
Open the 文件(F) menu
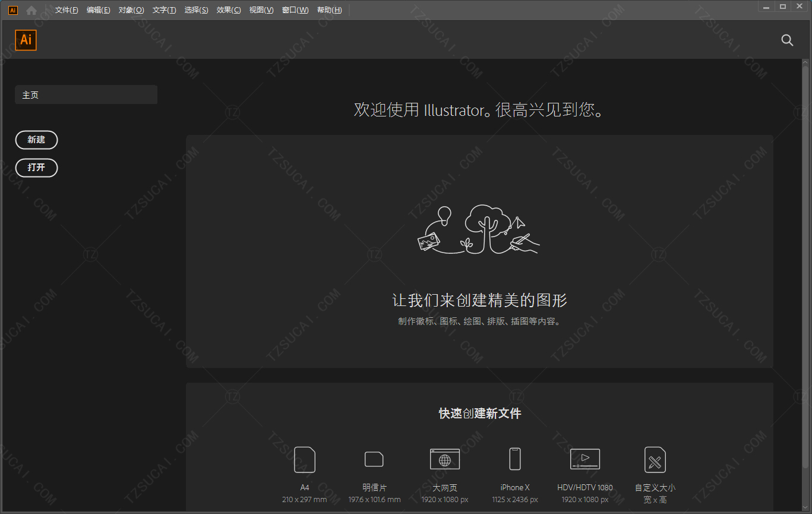67,10
